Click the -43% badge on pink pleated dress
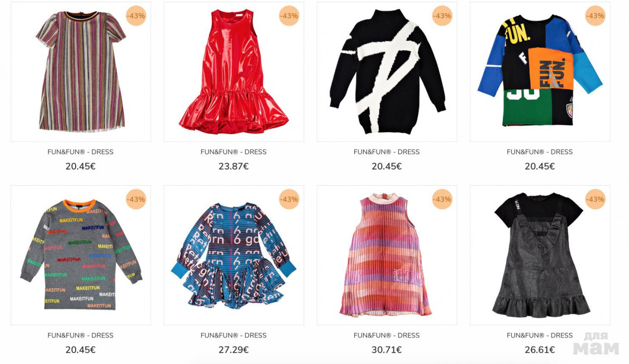Image resolution: width=629 pixels, height=364 pixels. point(442,199)
